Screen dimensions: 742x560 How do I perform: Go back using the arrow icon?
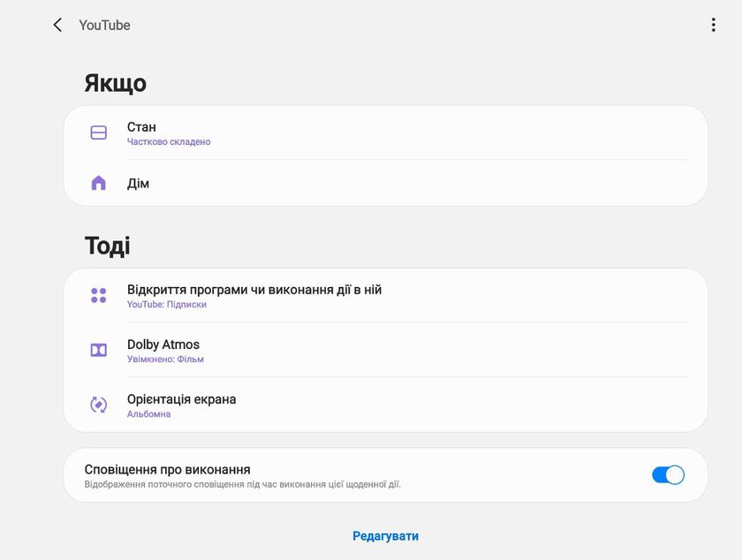(57, 25)
